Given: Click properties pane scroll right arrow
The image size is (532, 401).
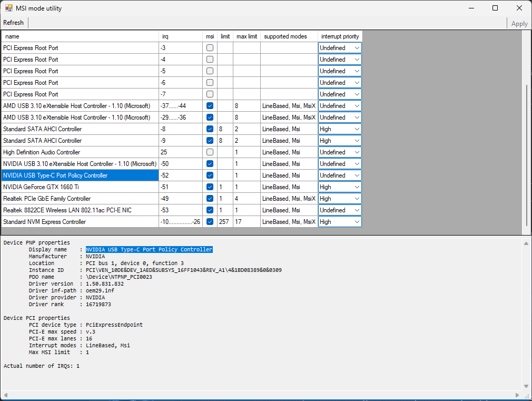Looking at the screenshot, I should (x=517, y=395).
